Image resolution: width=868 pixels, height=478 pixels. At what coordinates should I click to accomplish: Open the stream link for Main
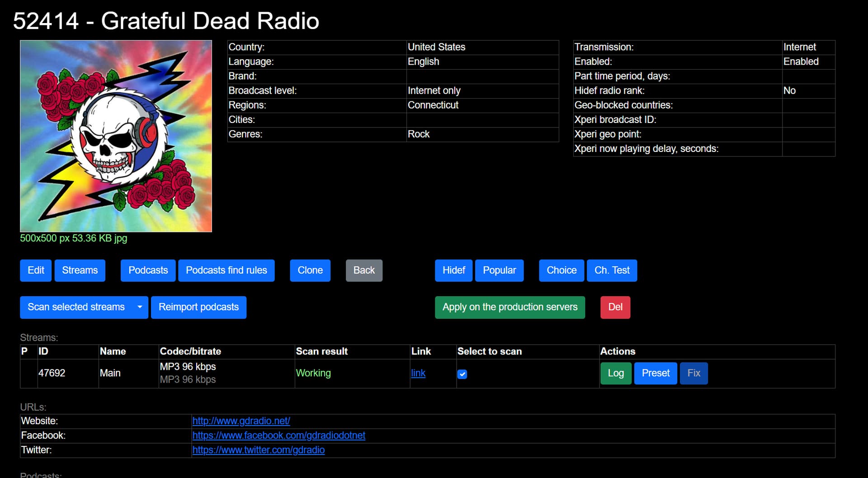click(x=418, y=373)
